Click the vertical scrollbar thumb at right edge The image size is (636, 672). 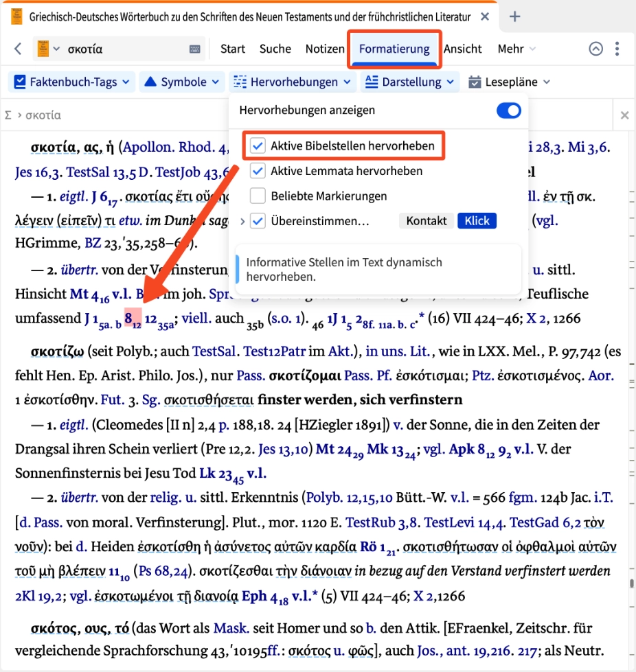(x=631, y=583)
